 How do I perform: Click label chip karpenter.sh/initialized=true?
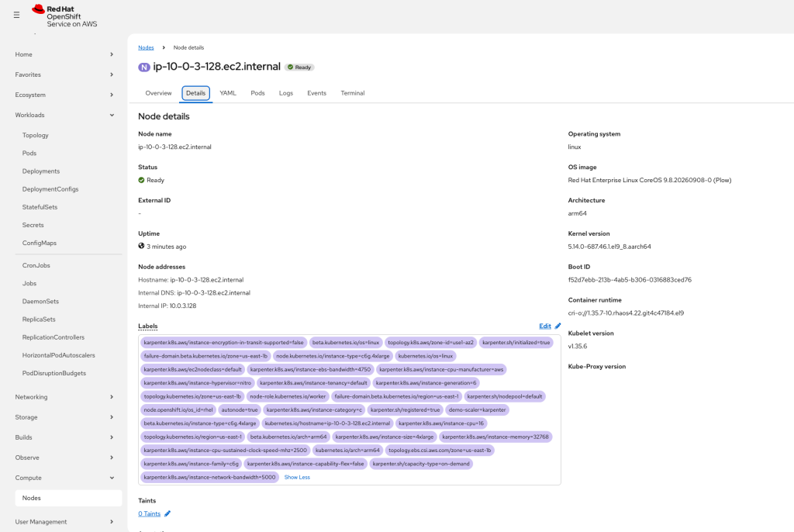point(516,343)
